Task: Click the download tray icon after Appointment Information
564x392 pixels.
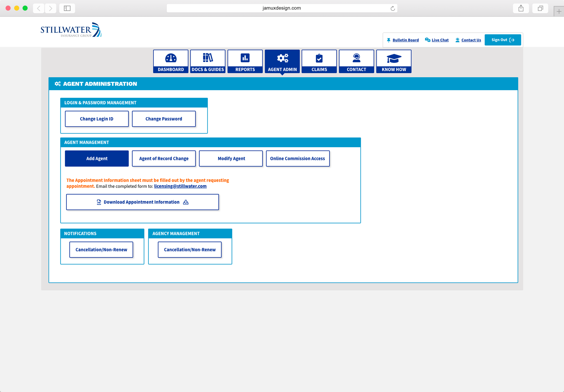Action: coord(186,202)
